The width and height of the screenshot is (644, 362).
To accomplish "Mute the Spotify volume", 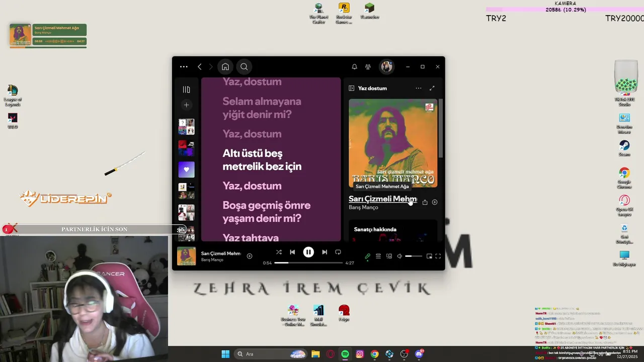I will [x=399, y=256].
